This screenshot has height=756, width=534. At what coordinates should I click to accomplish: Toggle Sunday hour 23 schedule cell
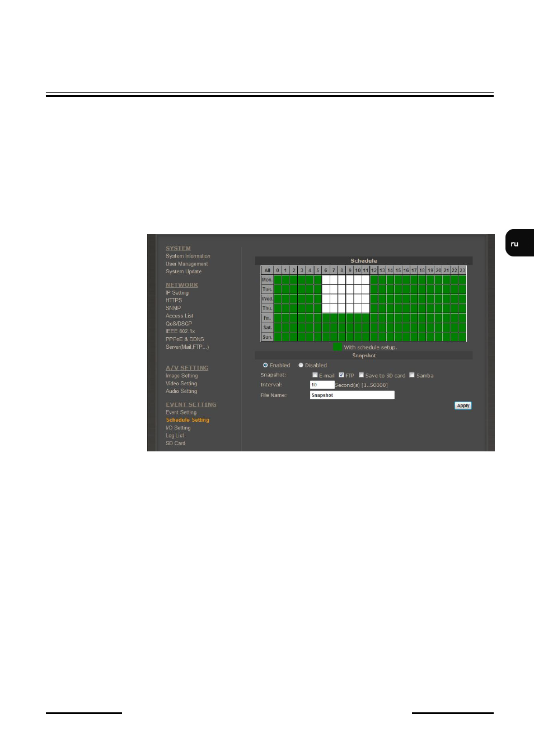click(x=462, y=337)
